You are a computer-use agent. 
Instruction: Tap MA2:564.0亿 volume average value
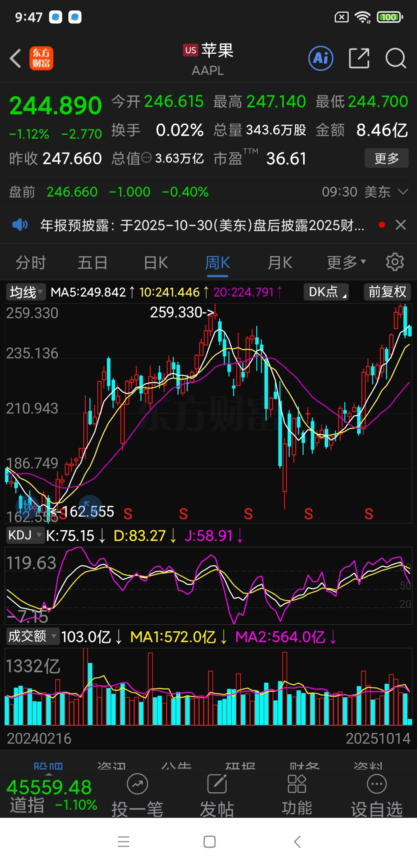coord(280,637)
